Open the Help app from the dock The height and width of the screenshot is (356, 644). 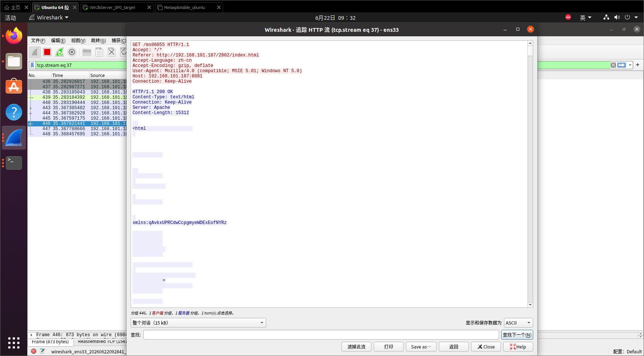[14, 112]
